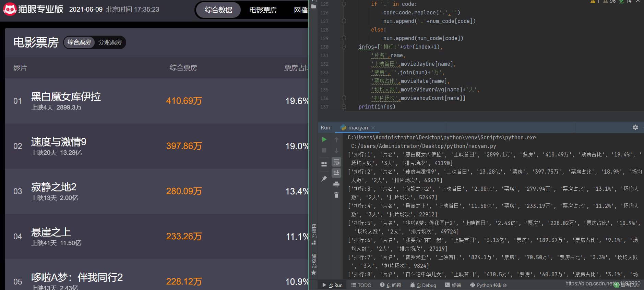Screen dimensions: 644x290
Task: Toggle scroll to end of console
Action: pyautogui.click(x=336, y=173)
